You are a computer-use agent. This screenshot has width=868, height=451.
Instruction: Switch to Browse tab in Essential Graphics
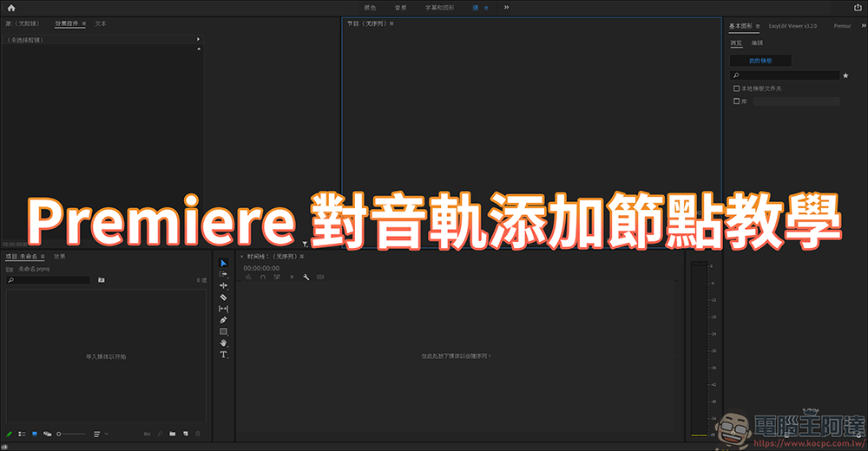736,42
